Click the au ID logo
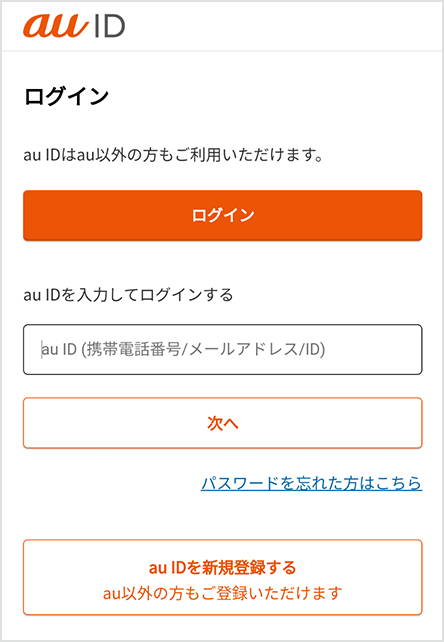444x642 pixels. tap(74, 26)
